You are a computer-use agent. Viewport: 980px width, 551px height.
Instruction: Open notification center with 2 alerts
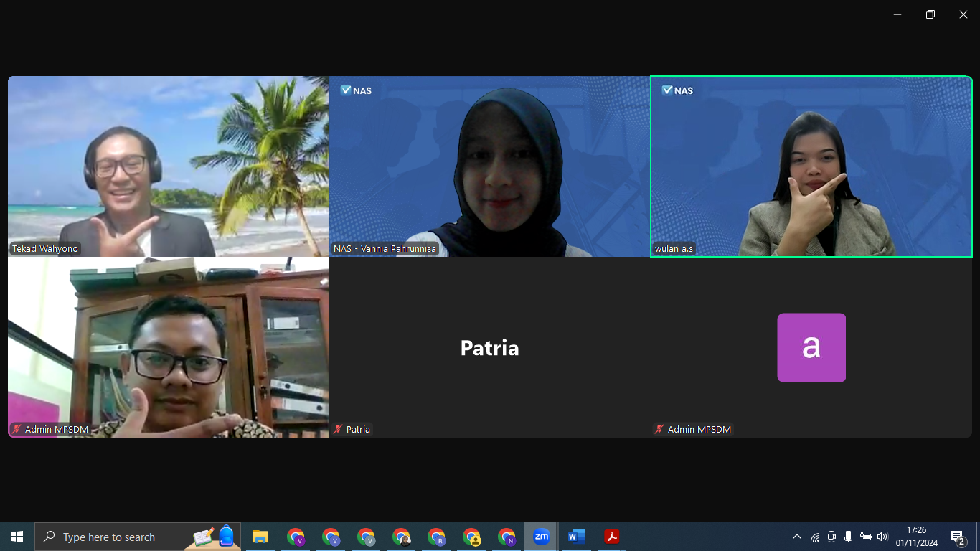point(957,537)
